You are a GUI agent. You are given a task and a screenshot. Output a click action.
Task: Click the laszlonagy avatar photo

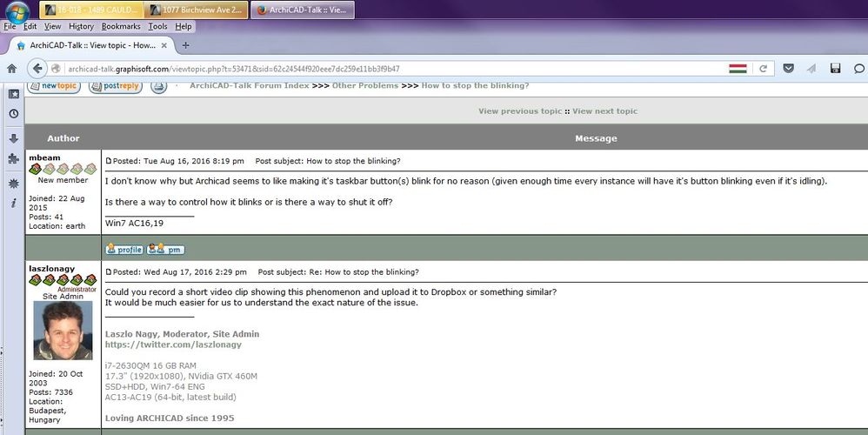pyautogui.click(x=63, y=331)
